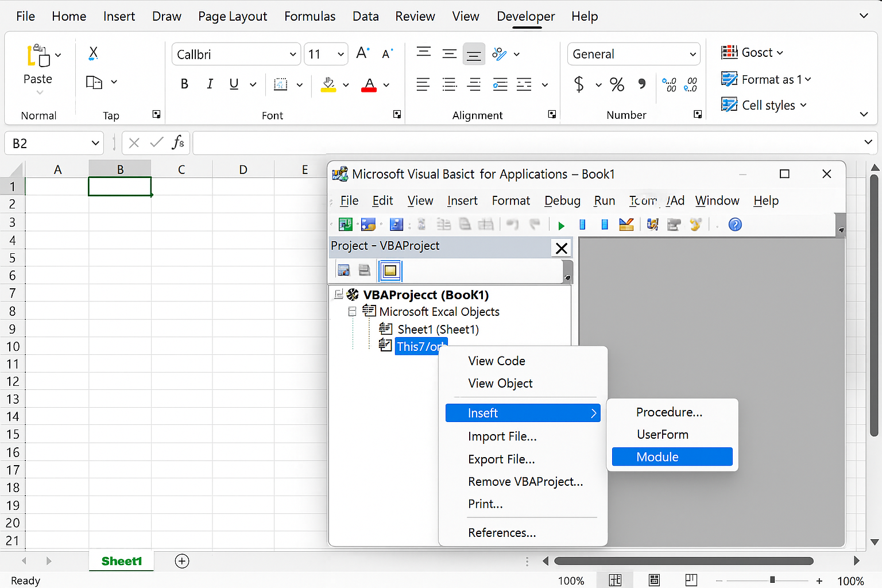Click the Properties Window icon in VBA toolbar

[674, 225]
